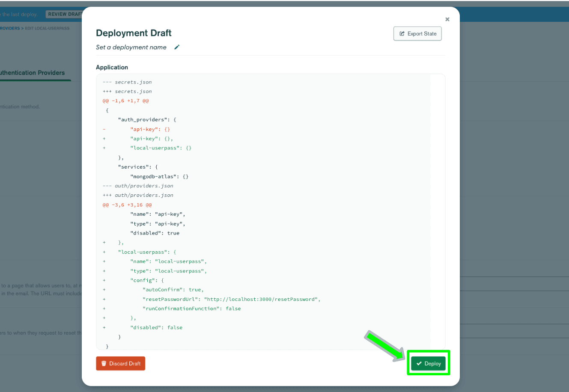Screen dimensions: 569x392
Task: Click the '--- secrets.json' diff header line
Action: click(127, 82)
